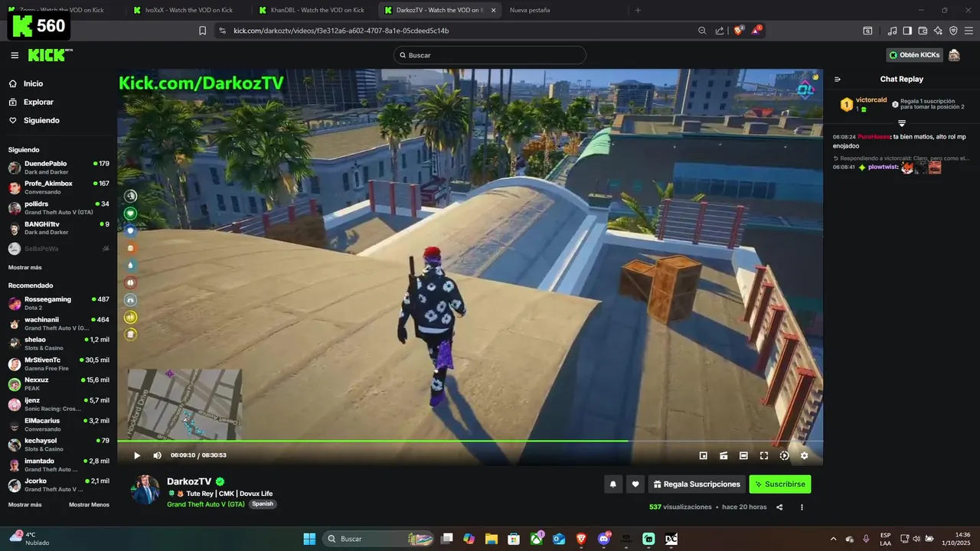
Task: Open video settings gear
Action: click(x=804, y=455)
